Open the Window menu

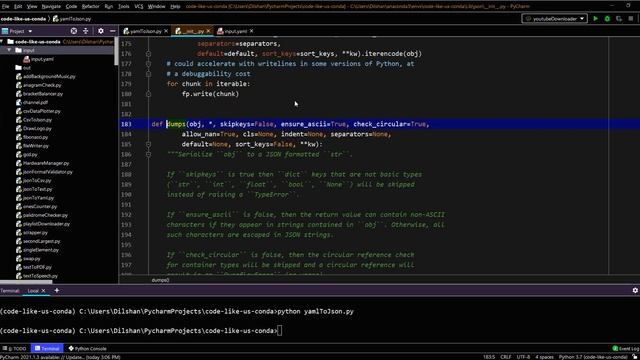[x=156, y=7]
